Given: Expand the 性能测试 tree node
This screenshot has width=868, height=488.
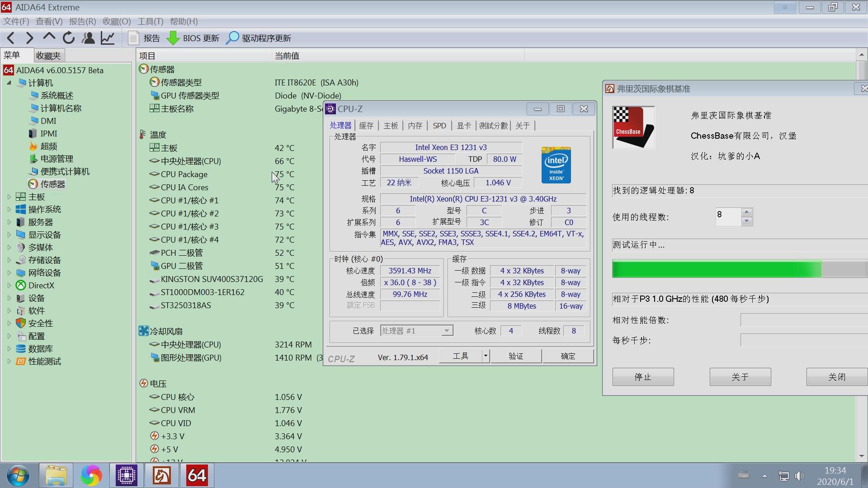Looking at the screenshot, I should pyautogui.click(x=9, y=361).
